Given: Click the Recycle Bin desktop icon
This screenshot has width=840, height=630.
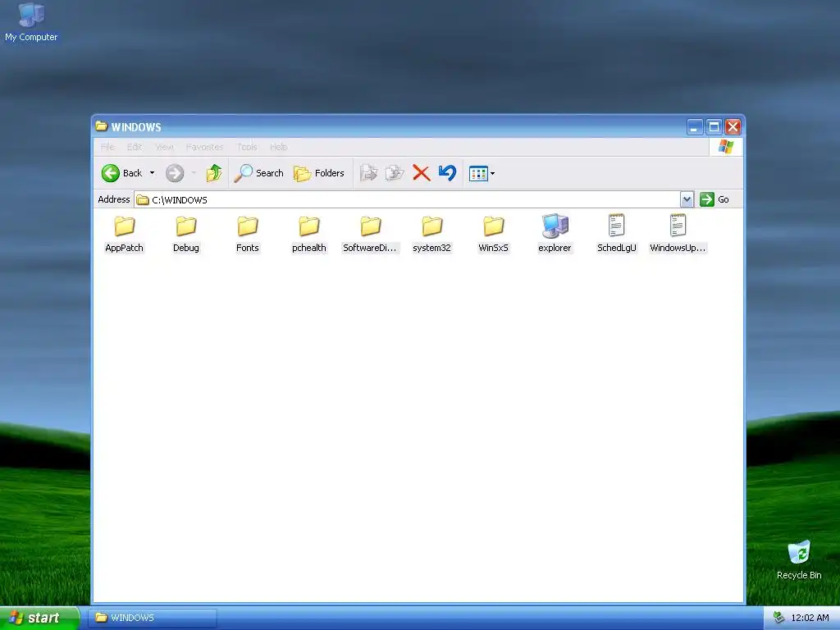Looking at the screenshot, I should [x=799, y=559].
